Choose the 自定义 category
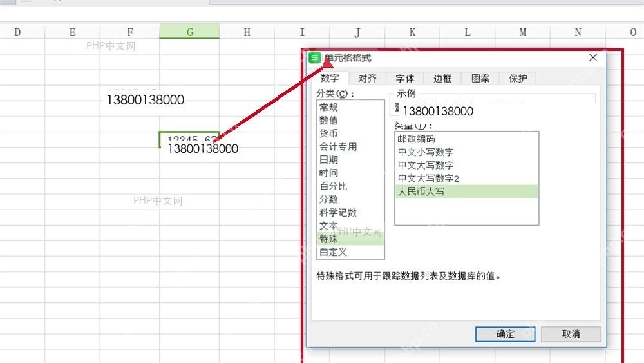 pyautogui.click(x=350, y=251)
